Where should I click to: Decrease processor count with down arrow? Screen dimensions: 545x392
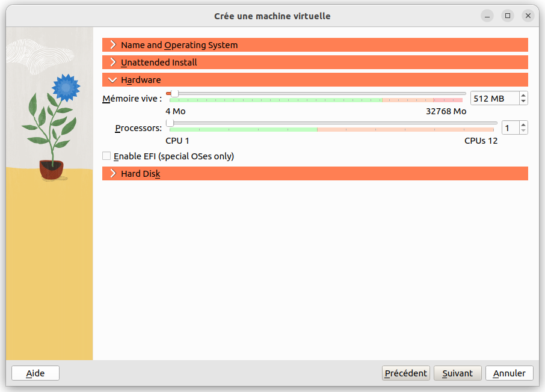[x=523, y=131]
